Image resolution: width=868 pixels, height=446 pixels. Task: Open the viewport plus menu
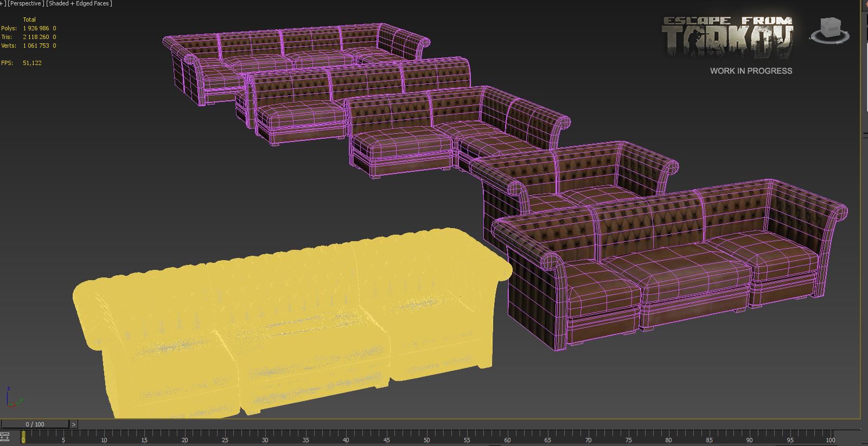coord(2,3)
